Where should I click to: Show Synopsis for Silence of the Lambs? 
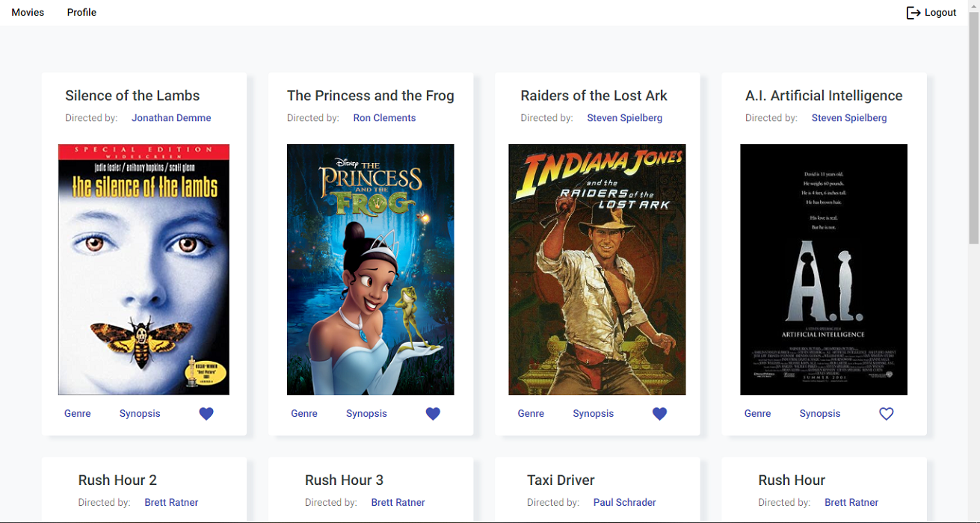[140, 414]
